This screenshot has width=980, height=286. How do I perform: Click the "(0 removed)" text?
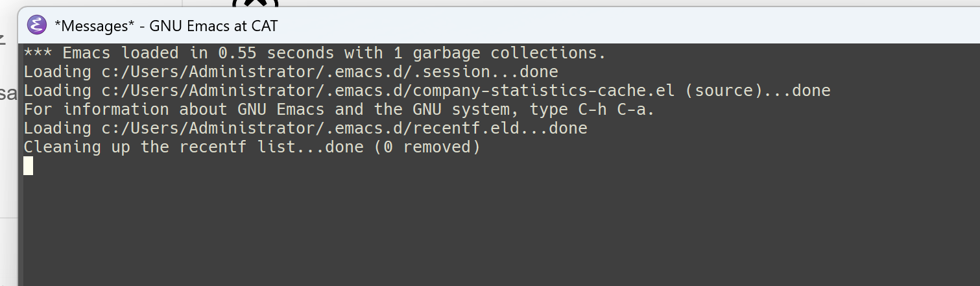tap(427, 147)
